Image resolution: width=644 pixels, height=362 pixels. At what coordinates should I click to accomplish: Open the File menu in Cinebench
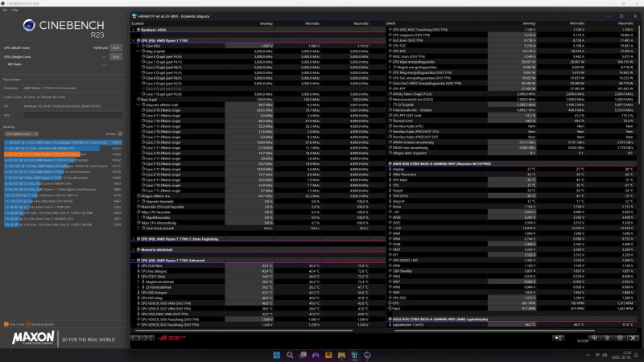pyautogui.click(x=5, y=10)
